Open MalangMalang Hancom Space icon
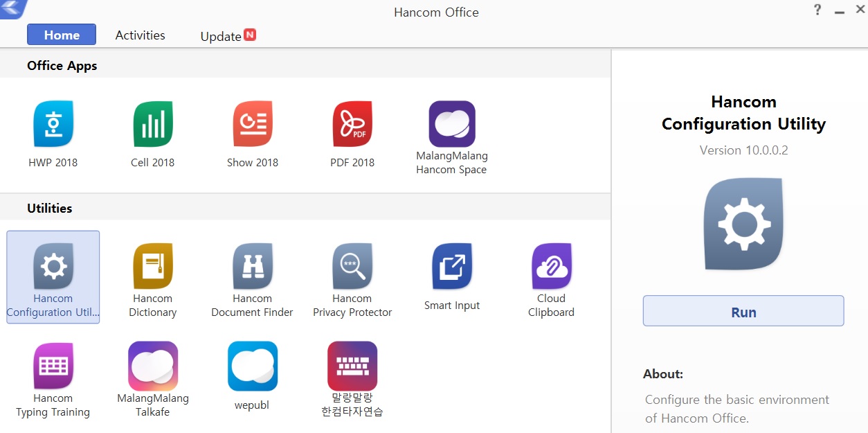This screenshot has height=433, width=868. tap(452, 125)
